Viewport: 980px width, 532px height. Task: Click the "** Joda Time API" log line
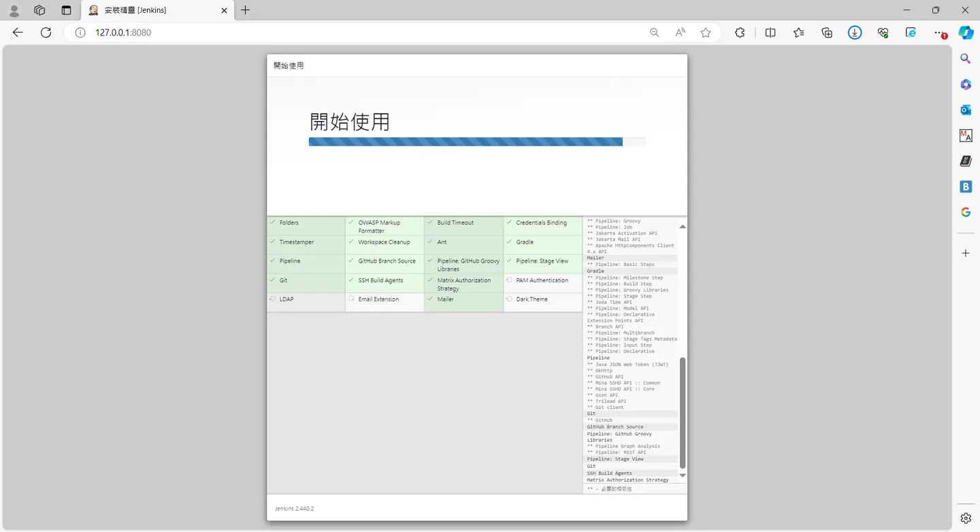point(609,302)
